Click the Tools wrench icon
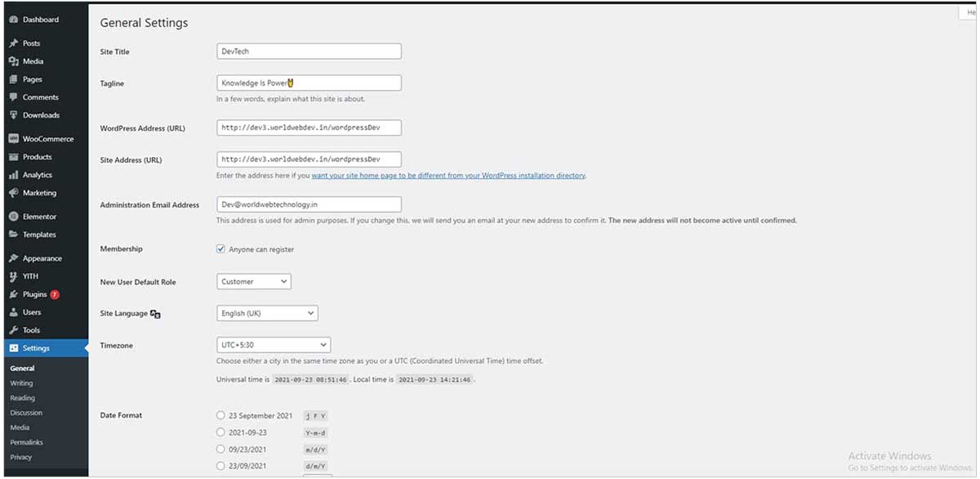This screenshot has width=980, height=479. (x=13, y=330)
